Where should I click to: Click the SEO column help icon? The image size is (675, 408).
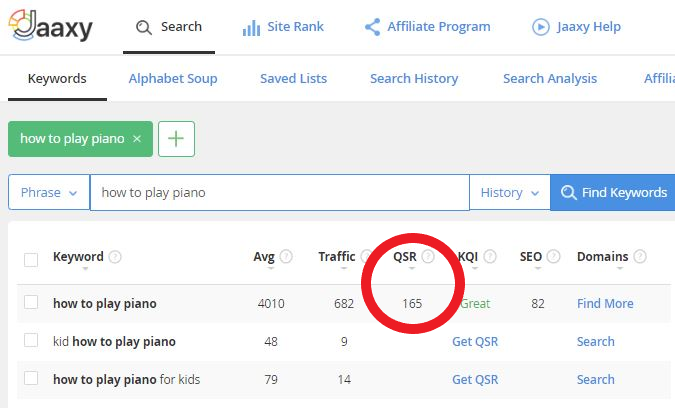click(553, 257)
